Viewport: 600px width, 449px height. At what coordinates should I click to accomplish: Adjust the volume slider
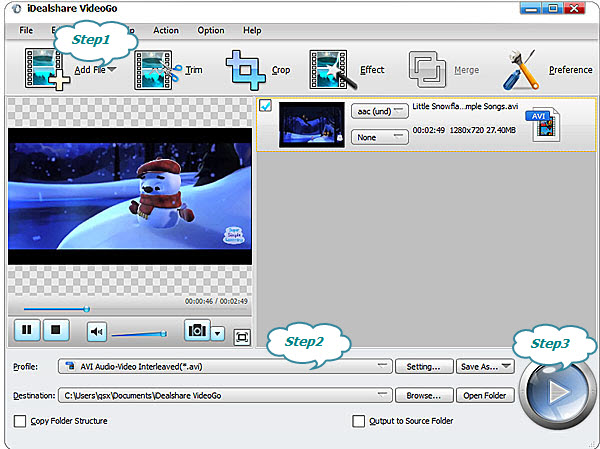(x=139, y=334)
